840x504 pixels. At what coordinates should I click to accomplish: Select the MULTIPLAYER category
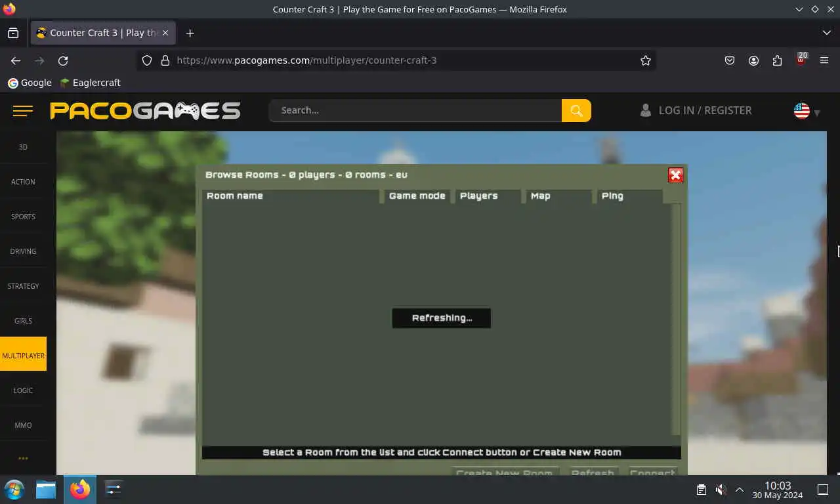pos(23,354)
